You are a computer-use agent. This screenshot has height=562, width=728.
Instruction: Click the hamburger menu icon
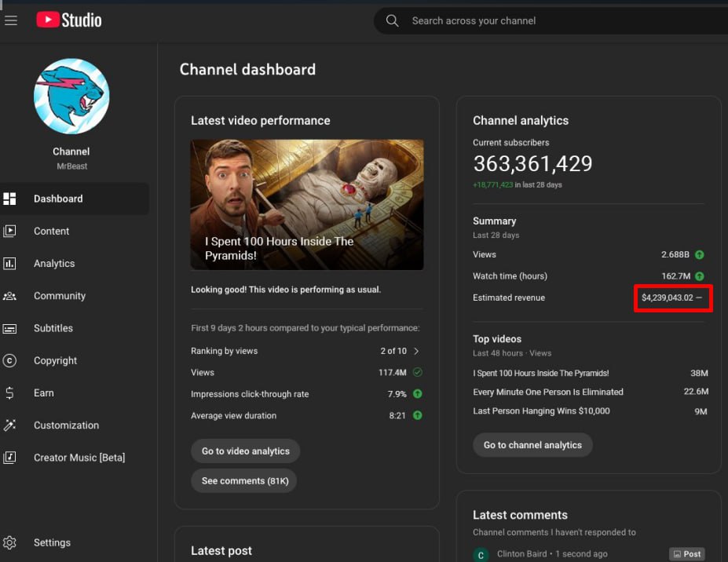point(10,20)
